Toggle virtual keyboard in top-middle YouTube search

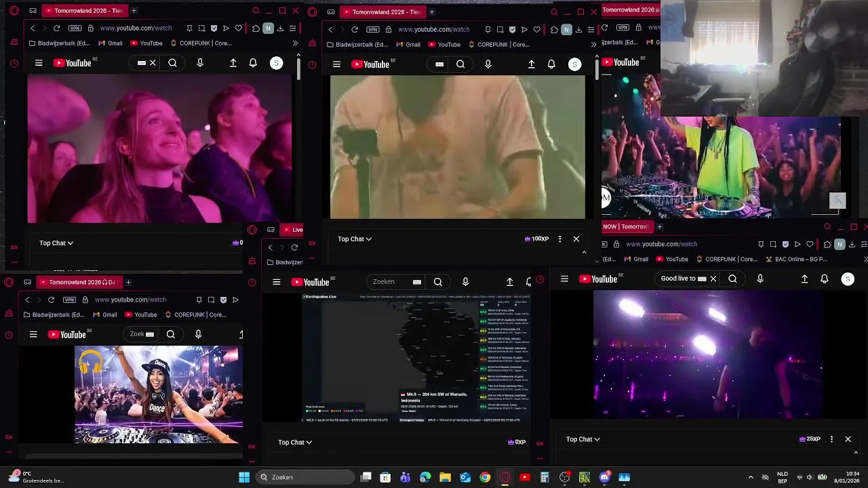pos(439,64)
